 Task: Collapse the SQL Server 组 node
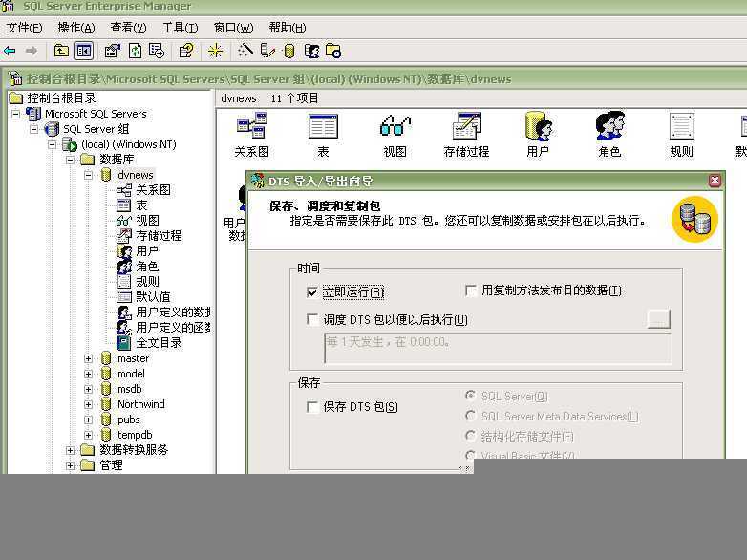(x=33, y=129)
